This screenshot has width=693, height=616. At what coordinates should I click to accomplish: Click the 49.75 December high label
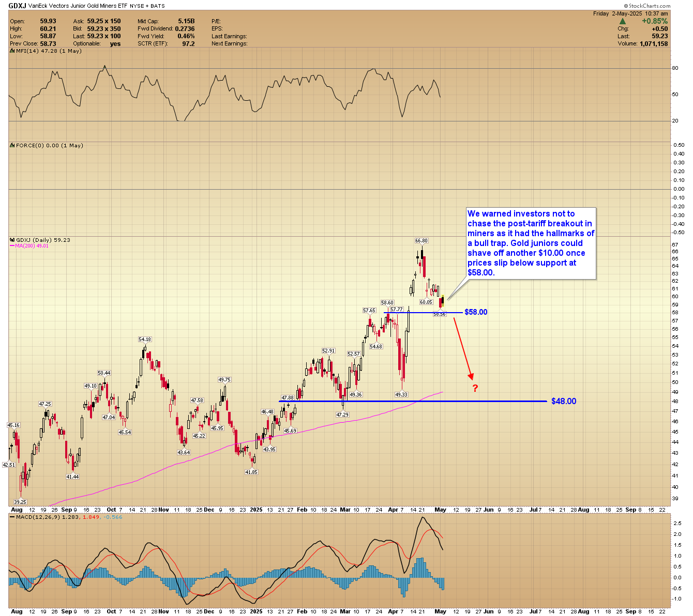224,380
